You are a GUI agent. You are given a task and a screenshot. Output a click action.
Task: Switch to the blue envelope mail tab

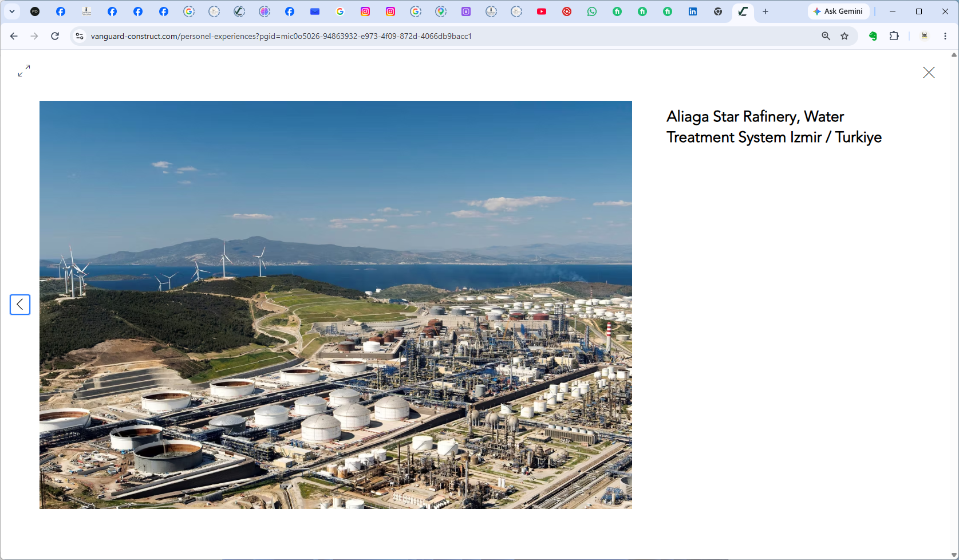tap(315, 11)
